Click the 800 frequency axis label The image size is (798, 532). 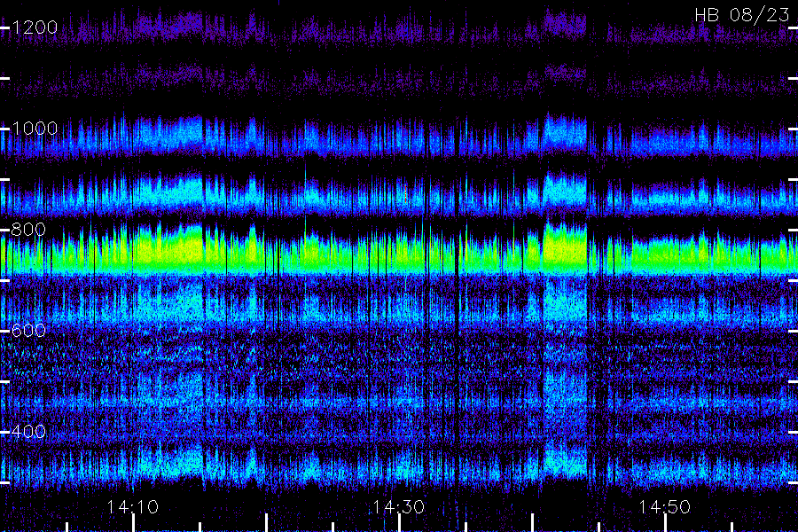pyautogui.click(x=28, y=230)
